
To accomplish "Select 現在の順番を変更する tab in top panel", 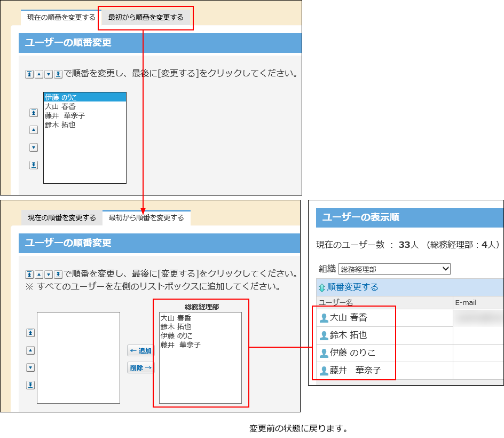I will (x=61, y=18).
